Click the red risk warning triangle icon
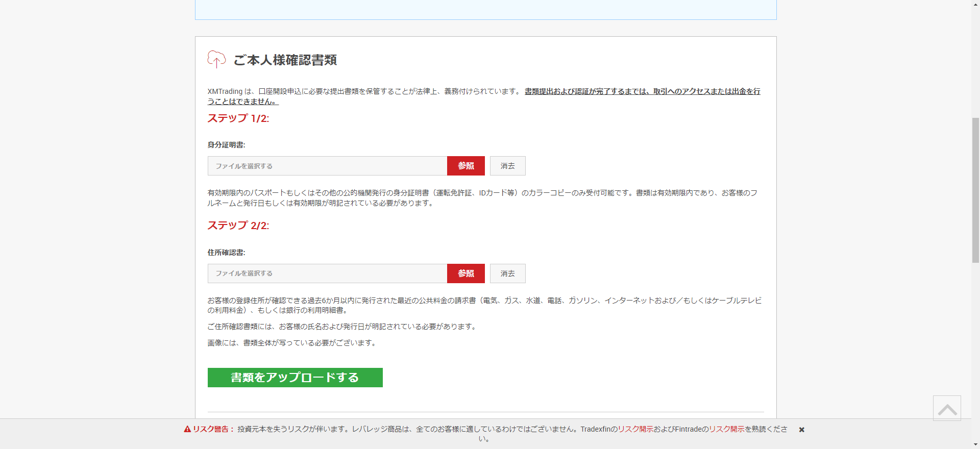The width and height of the screenshot is (980, 449). click(x=187, y=429)
